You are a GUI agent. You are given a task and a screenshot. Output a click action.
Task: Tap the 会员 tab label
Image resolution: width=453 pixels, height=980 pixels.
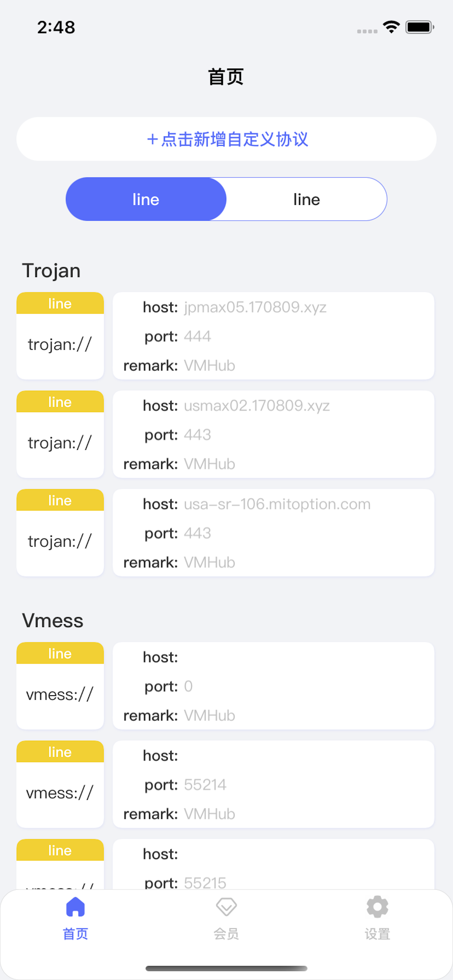coord(226,934)
